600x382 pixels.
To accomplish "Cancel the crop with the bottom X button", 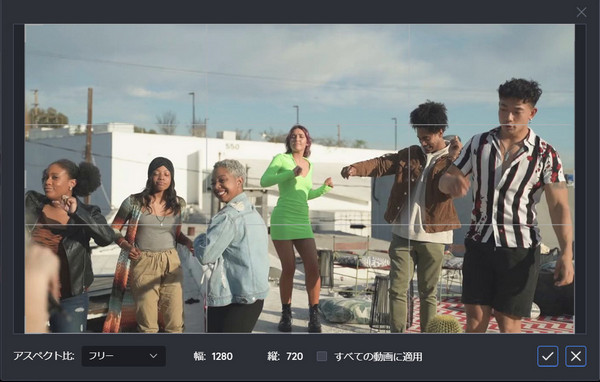I will [x=576, y=356].
